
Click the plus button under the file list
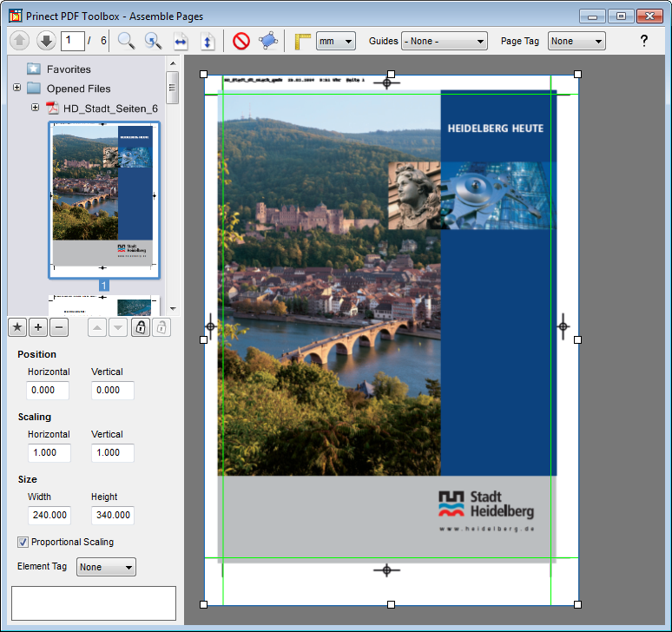click(37, 327)
